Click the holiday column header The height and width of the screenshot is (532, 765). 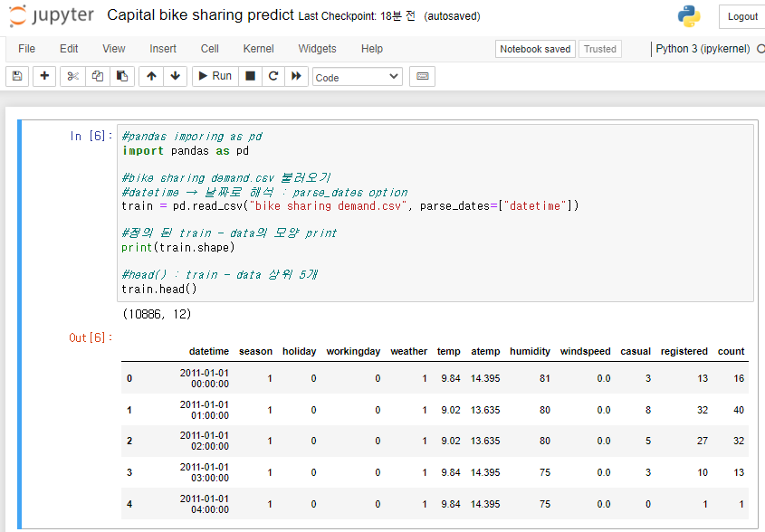coord(299,351)
